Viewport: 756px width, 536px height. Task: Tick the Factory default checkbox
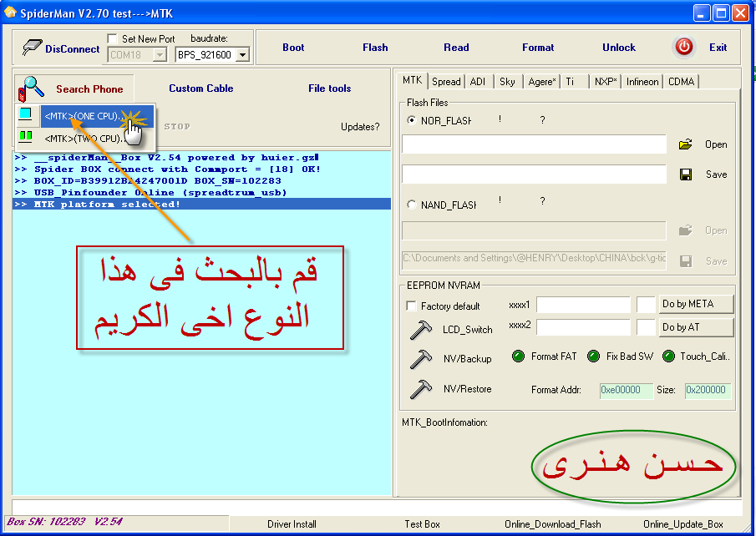point(411,306)
